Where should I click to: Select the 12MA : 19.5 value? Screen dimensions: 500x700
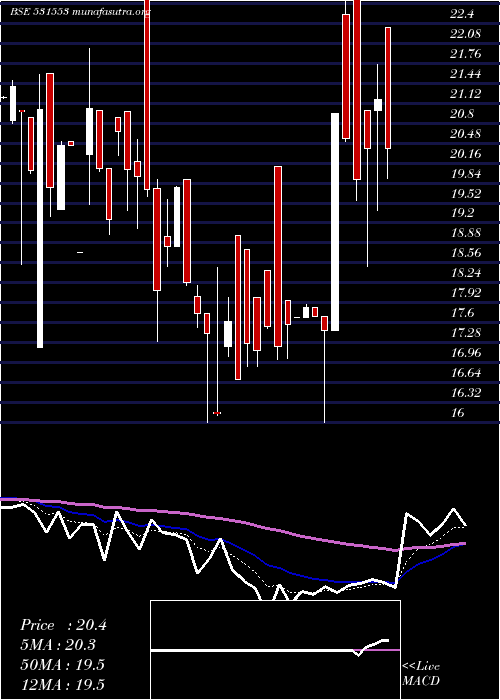(62, 684)
